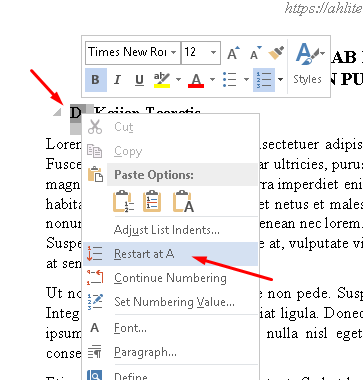Open the Font dialog entry
The height and width of the screenshot is (380, 363).
pos(170,328)
